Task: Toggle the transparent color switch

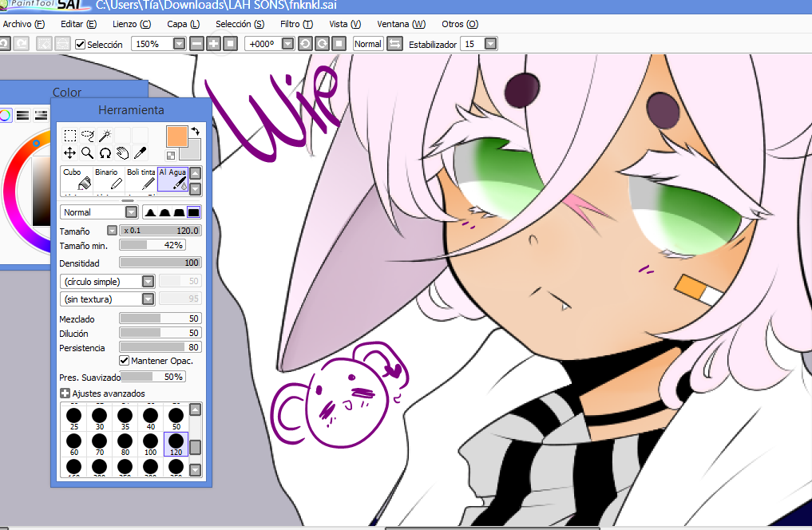Action: (171, 156)
